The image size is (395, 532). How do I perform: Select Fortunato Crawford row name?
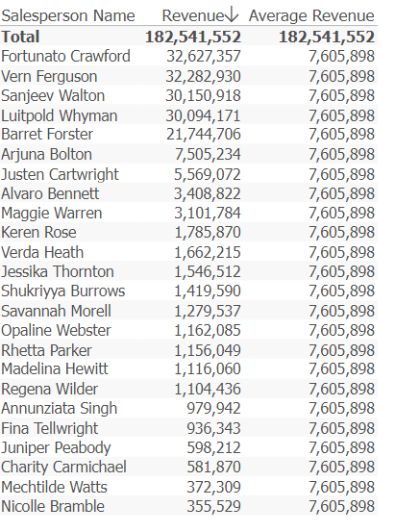(x=65, y=56)
